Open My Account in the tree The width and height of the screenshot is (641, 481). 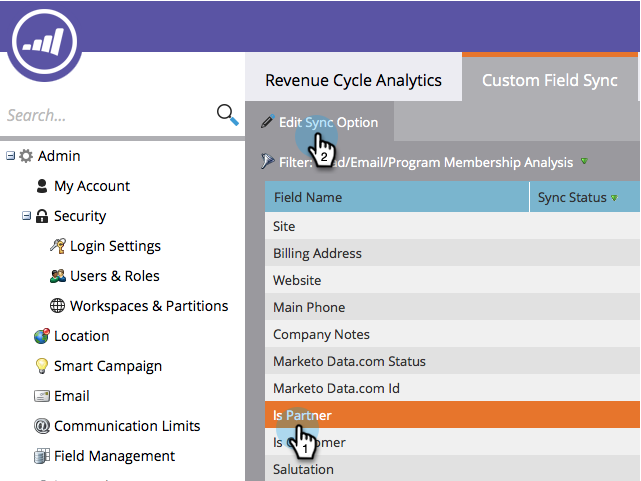92,186
